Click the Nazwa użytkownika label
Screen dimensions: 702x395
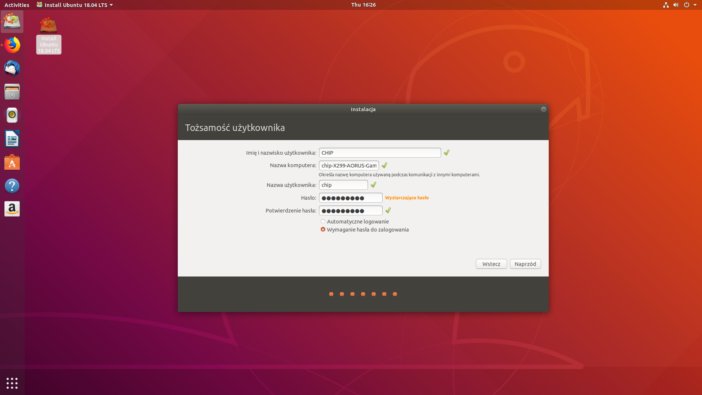point(291,185)
